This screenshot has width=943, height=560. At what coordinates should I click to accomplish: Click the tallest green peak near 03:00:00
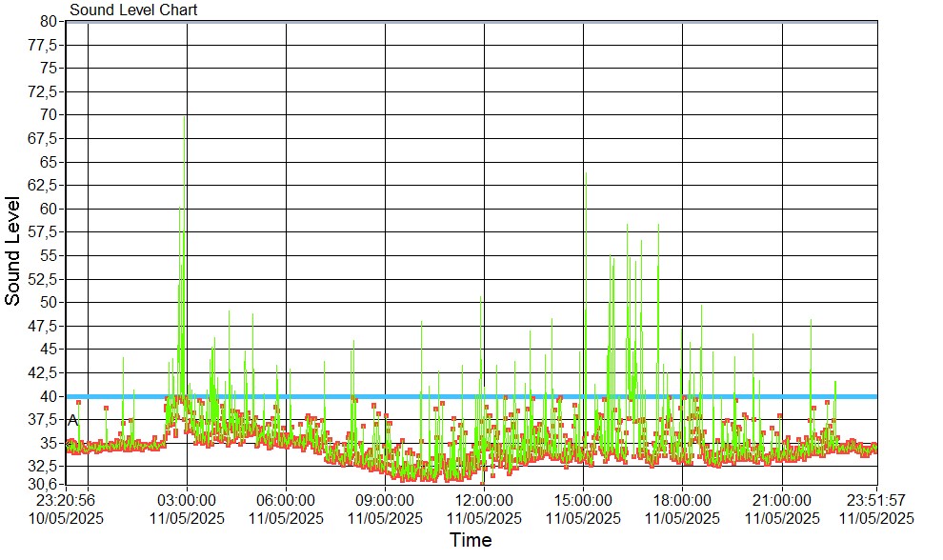[x=184, y=118]
